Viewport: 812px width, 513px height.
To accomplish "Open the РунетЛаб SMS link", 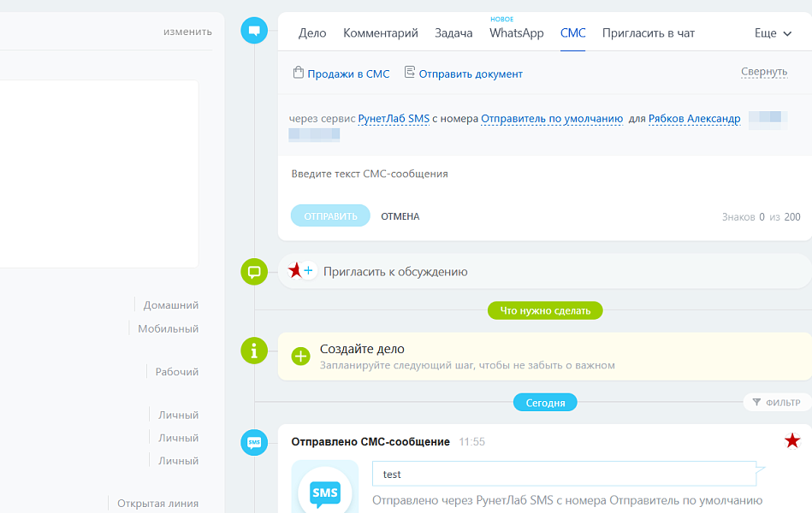I will [394, 119].
